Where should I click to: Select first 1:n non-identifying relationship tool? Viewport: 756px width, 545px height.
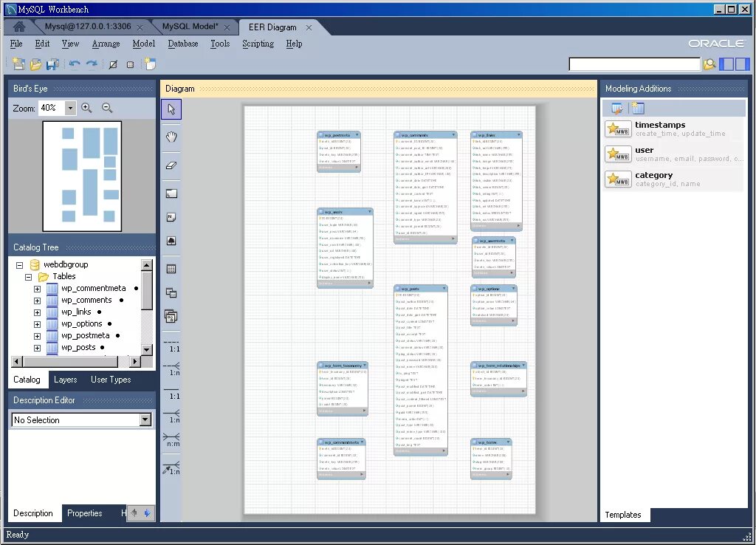[171, 370]
